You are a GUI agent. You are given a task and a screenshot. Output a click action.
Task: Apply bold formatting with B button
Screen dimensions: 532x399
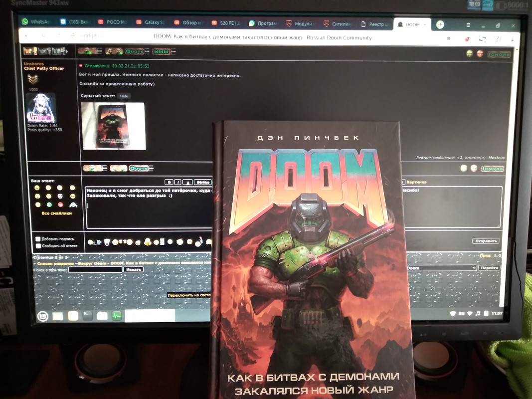169,182
